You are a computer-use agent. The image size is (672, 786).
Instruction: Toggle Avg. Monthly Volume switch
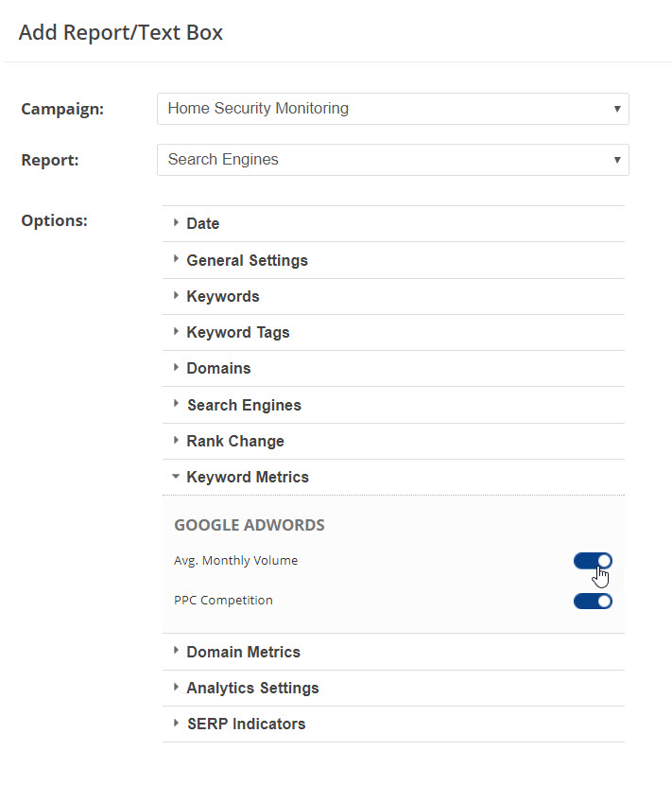click(593, 561)
